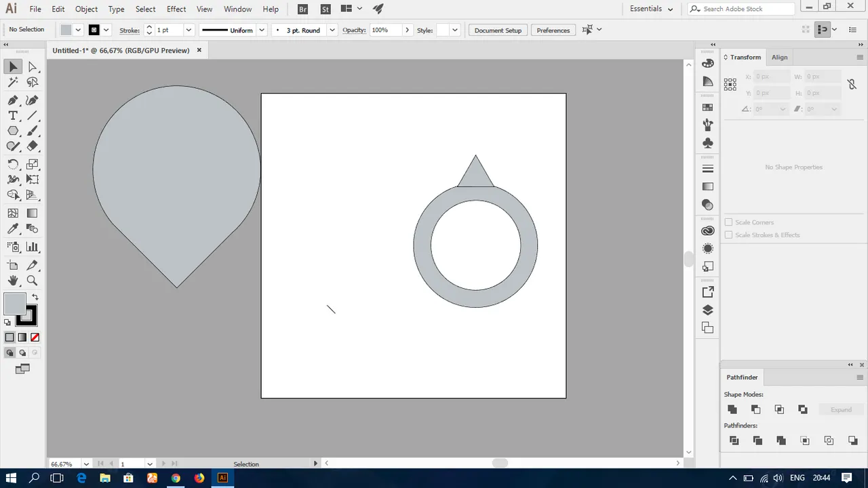Select the Free Transform tool
Image resolution: width=868 pixels, height=488 pixels.
point(33,180)
